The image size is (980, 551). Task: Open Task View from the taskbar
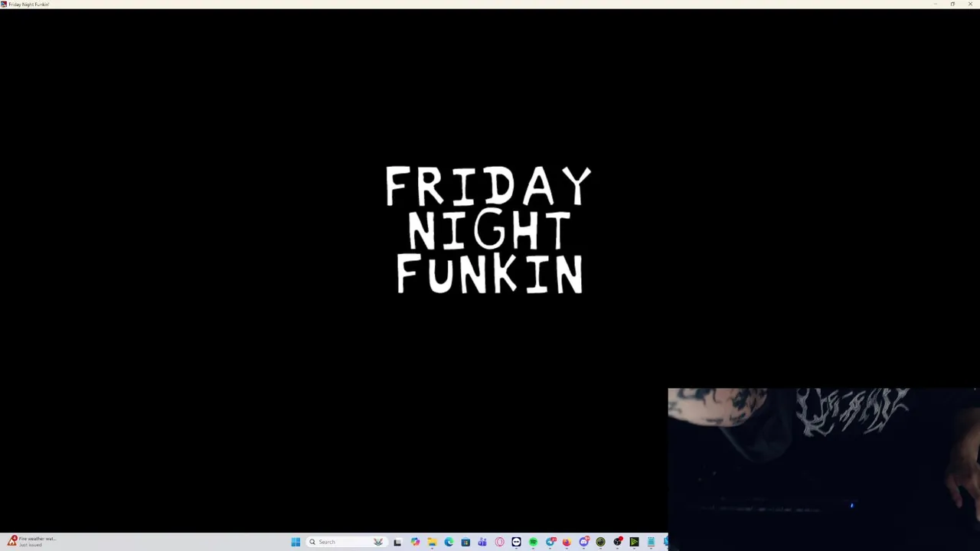tap(397, 542)
